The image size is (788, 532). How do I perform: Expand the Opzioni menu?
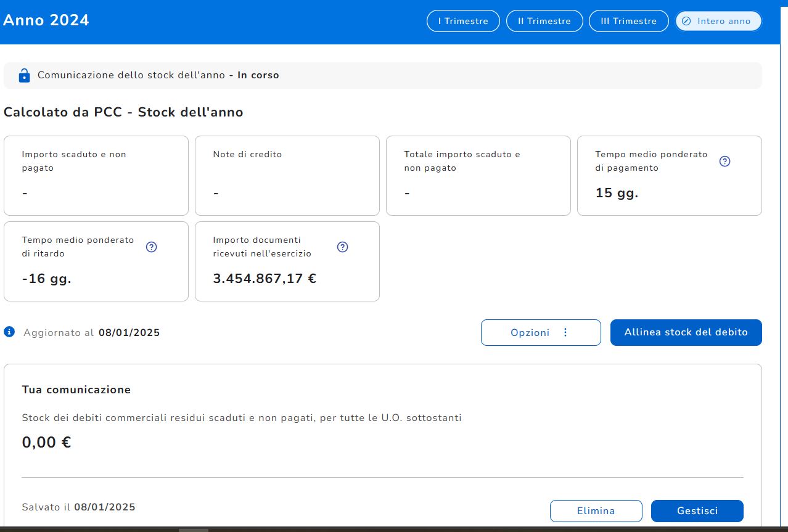click(540, 333)
